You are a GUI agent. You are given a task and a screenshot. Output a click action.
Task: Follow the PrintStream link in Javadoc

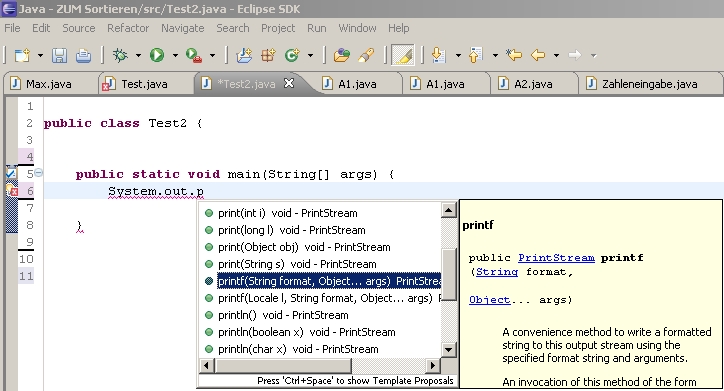click(556, 258)
